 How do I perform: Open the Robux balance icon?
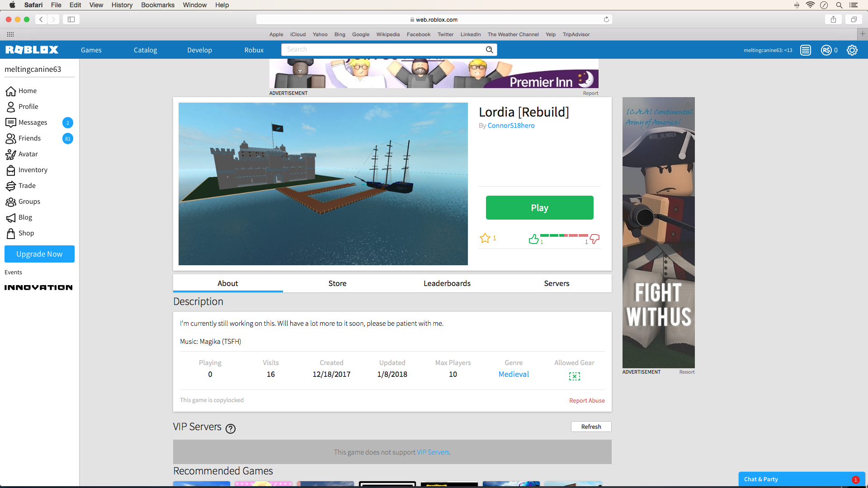[826, 50]
